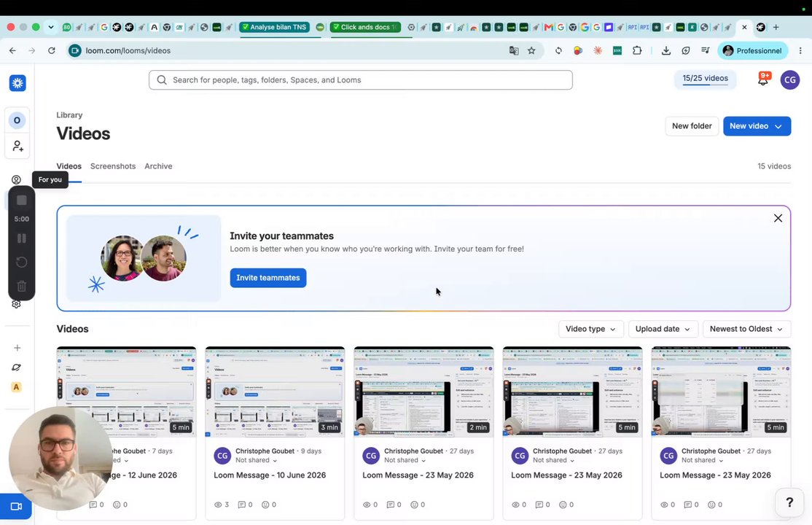The height and width of the screenshot is (525, 812).
Task: Open the 2 min video thumbnail from 23 May
Action: (423, 392)
